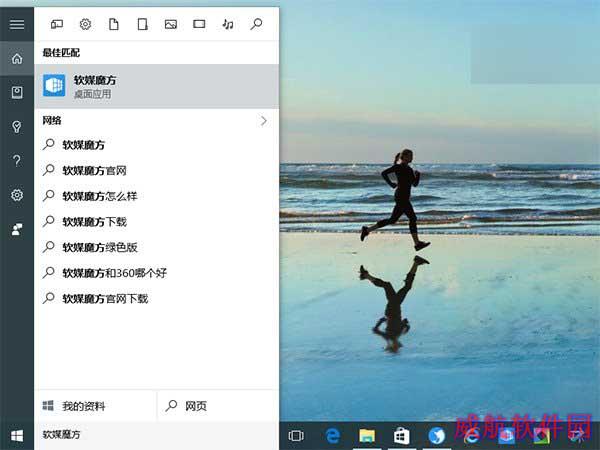Image resolution: width=600 pixels, height=450 pixels.
Task: Filter search results by documents
Action: click(114, 24)
